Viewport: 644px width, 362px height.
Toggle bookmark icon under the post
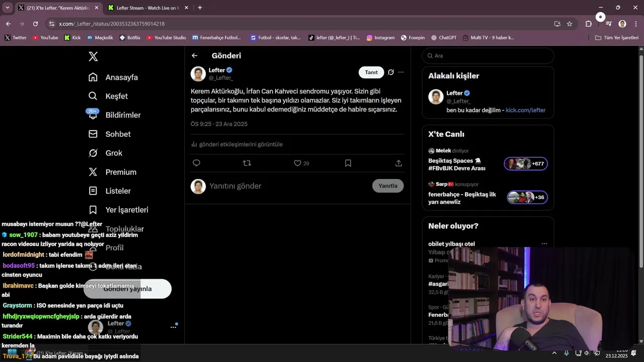(x=348, y=163)
